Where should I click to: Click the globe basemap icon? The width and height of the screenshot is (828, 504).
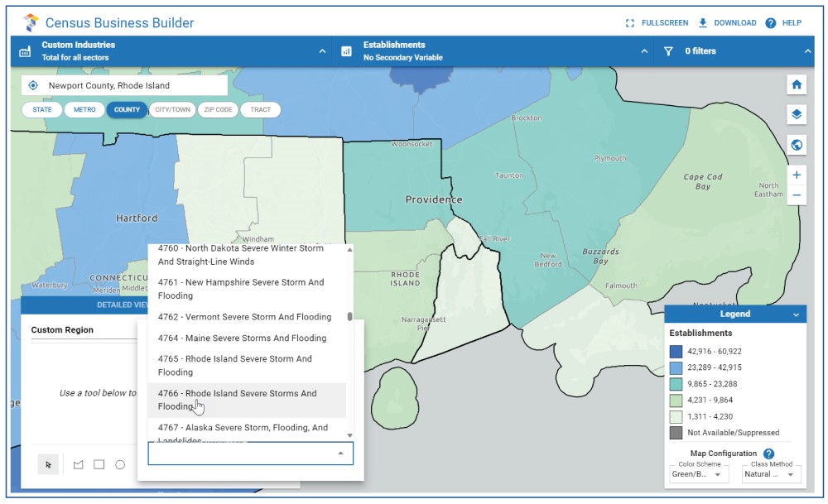pyautogui.click(x=797, y=145)
